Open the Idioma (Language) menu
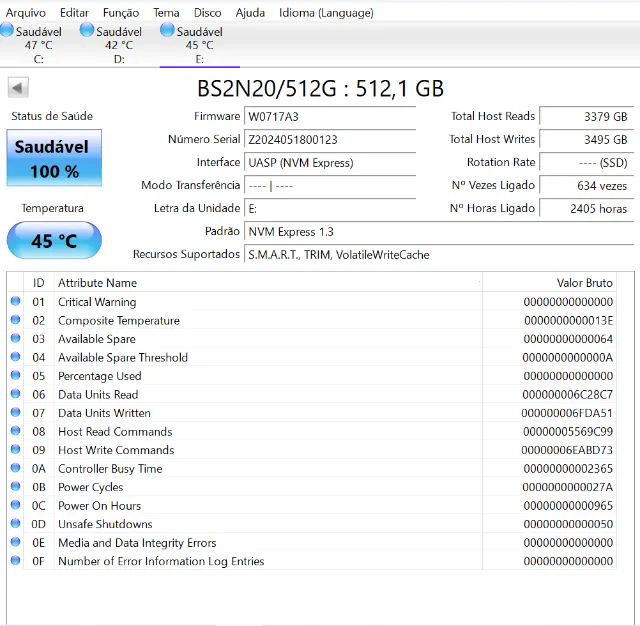Screen dimensions: 640x626 tap(326, 13)
